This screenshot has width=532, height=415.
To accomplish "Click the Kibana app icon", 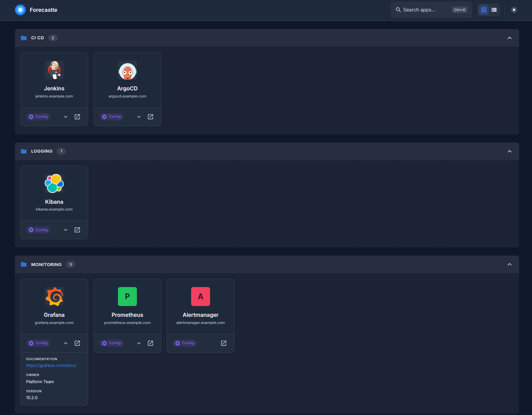I will pyautogui.click(x=54, y=183).
